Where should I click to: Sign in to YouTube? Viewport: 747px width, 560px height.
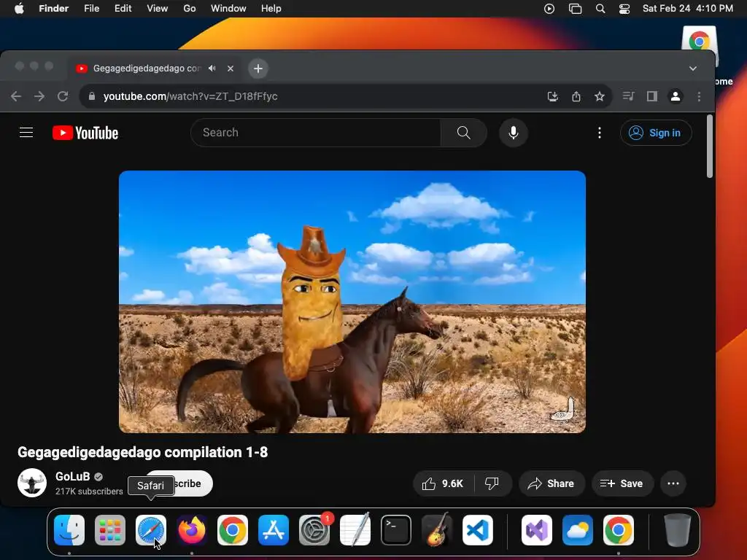656,133
